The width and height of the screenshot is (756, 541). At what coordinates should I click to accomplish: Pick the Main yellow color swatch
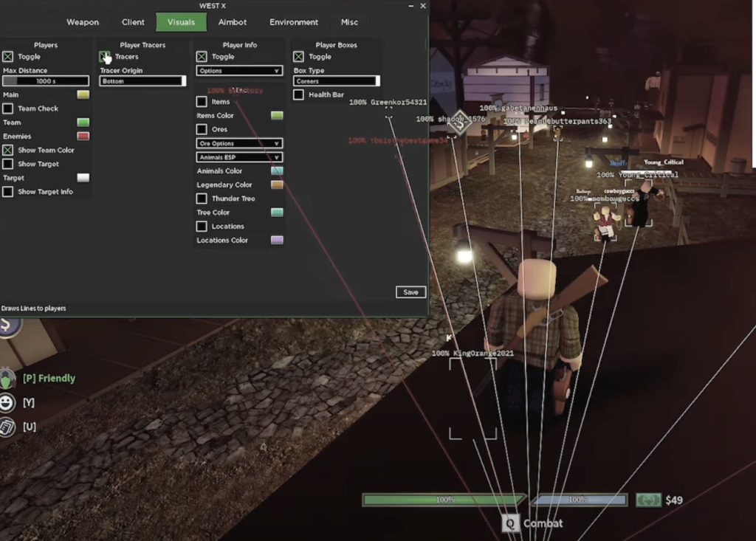pos(83,94)
